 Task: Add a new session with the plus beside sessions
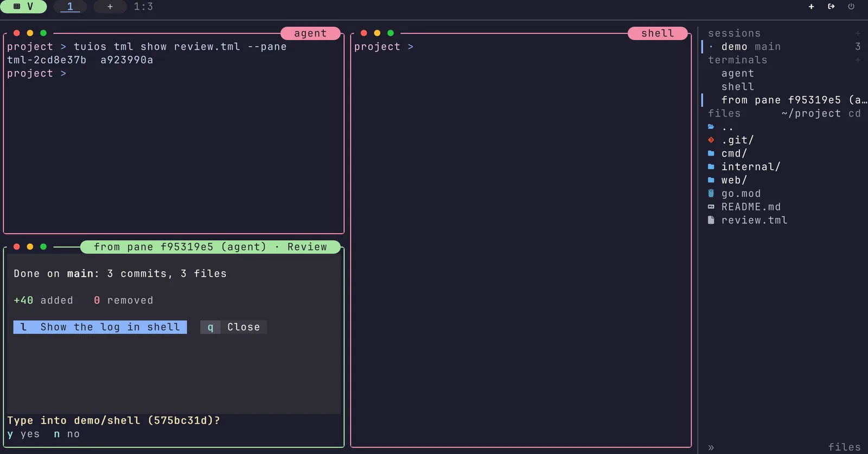point(858,34)
